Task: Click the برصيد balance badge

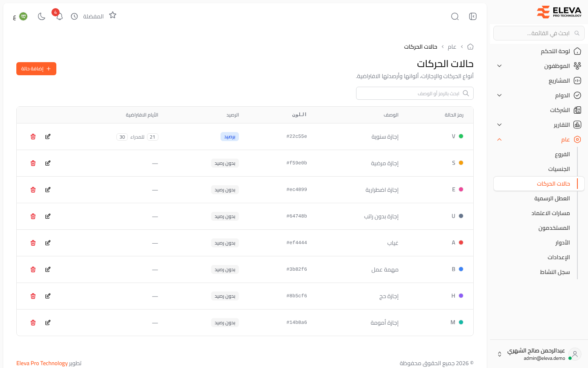Action: coord(229,137)
